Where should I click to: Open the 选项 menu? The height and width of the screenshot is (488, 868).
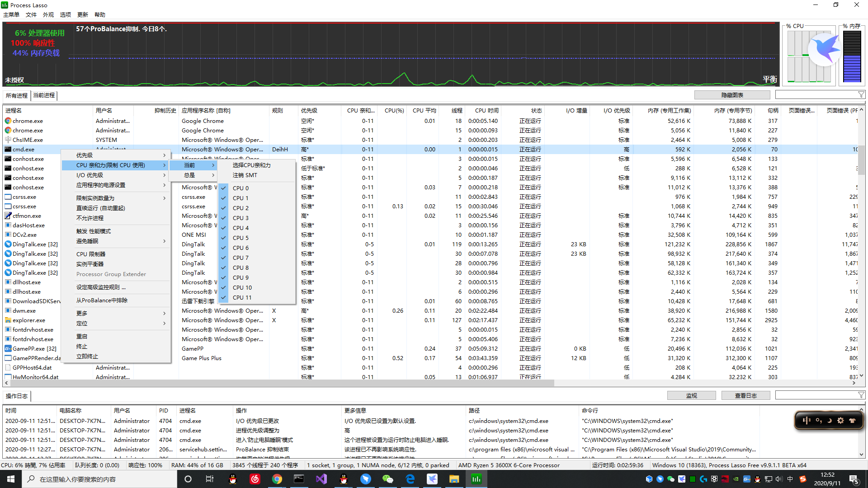[x=66, y=14]
